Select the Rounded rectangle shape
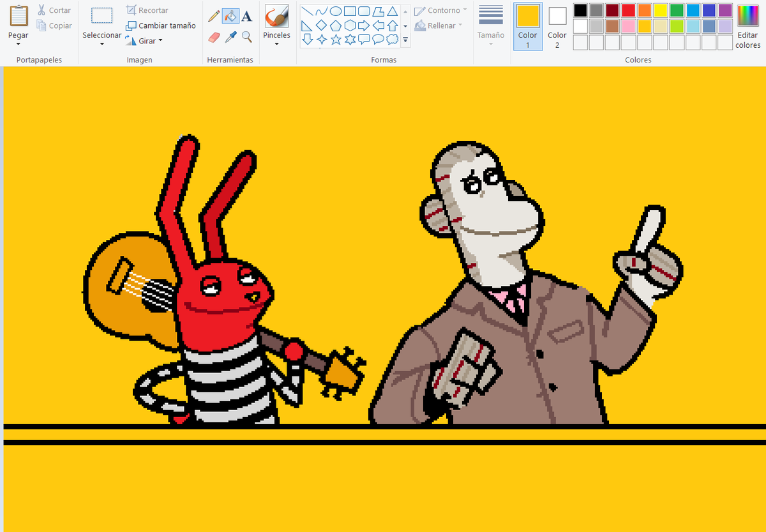The image size is (766, 532). [x=364, y=11]
